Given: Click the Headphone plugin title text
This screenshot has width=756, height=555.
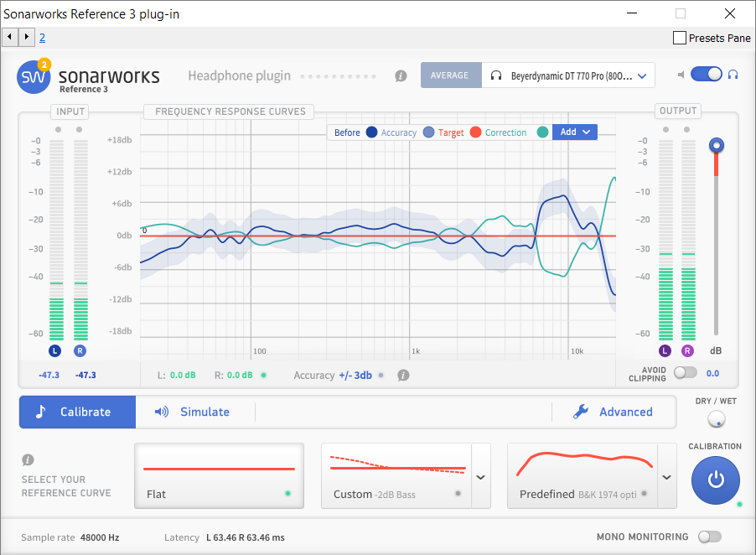Looking at the screenshot, I should pos(239,75).
